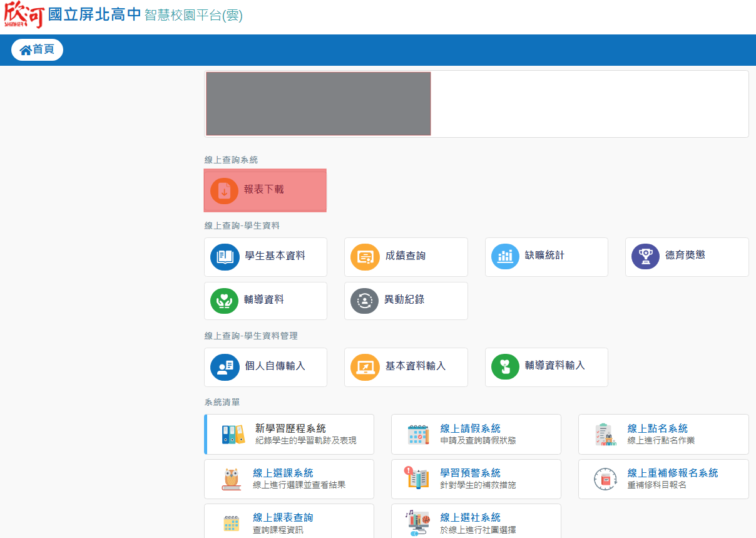Viewport: 756px width, 538px height.
Task: Select the 缺曠統計 bar chart icon
Action: point(505,257)
